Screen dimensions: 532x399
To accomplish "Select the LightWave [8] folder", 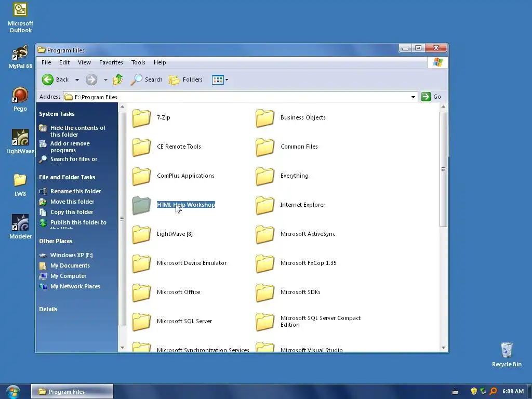I will (162, 234).
